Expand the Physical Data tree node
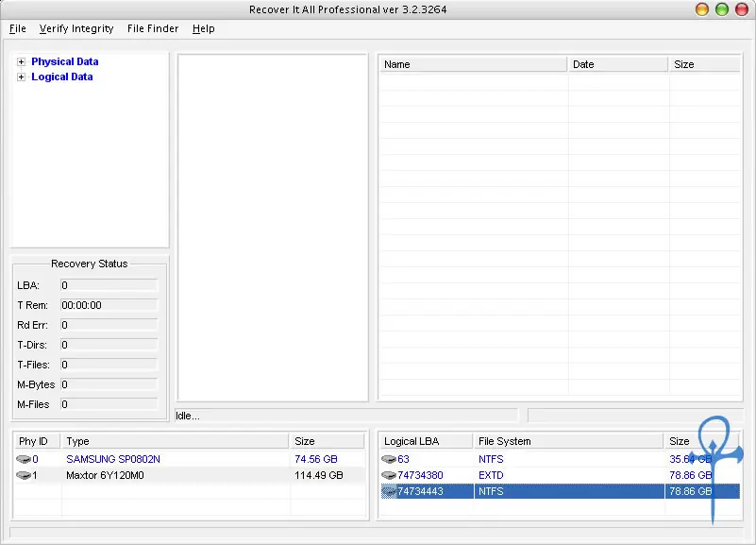756x545 pixels. [x=21, y=61]
